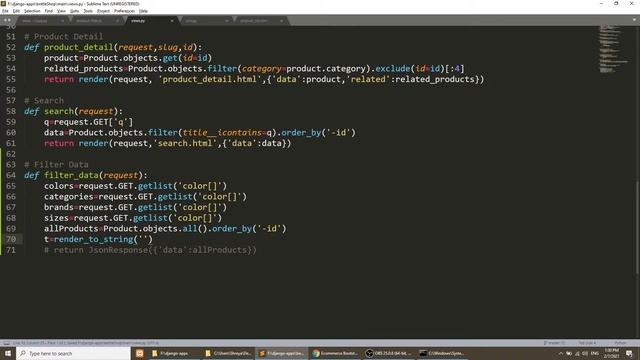Open the Tools menu
This screenshot has height=360, width=640.
point(88,11)
